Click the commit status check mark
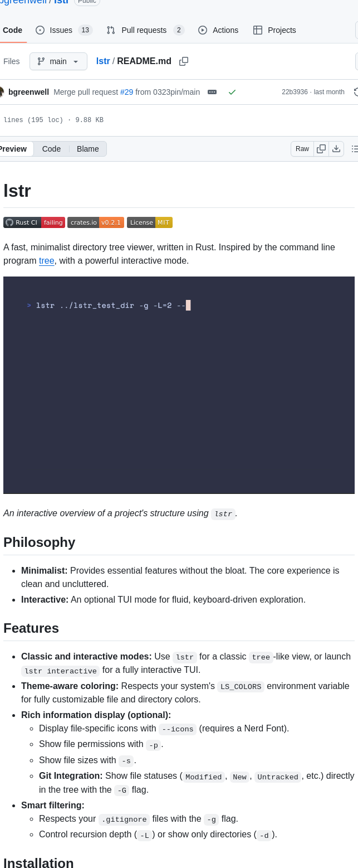The width and height of the screenshot is (358, 868). point(232,92)
